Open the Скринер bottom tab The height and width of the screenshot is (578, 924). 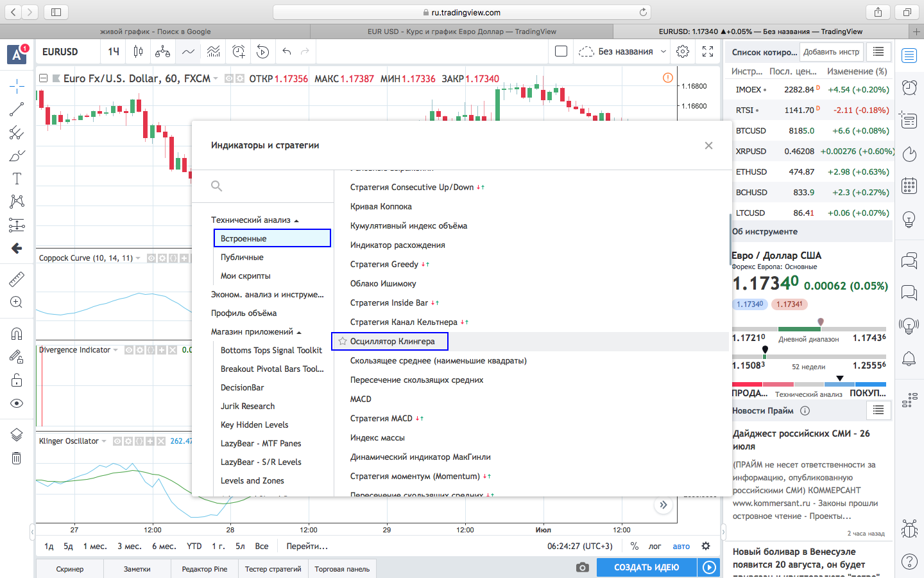click(70, 569)
